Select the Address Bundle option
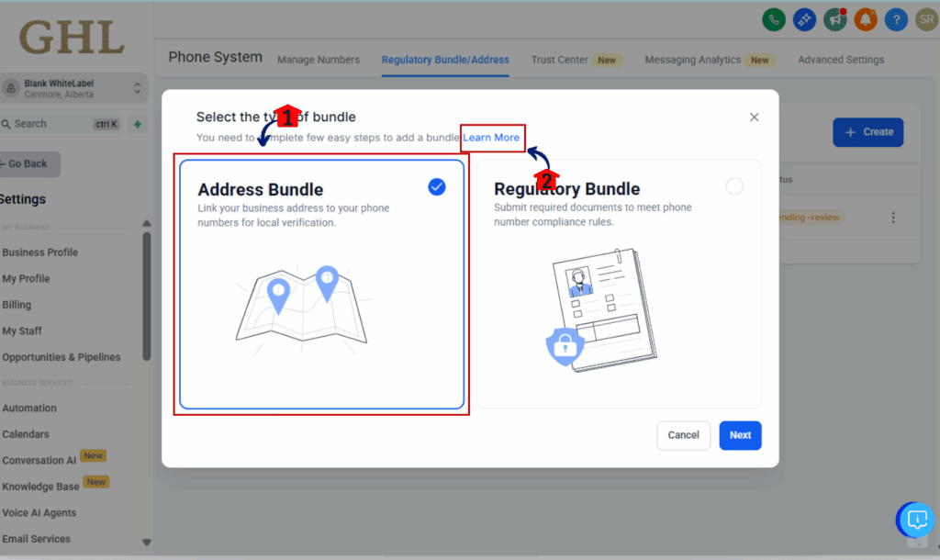The image size is (940, 560). point(321,285)
